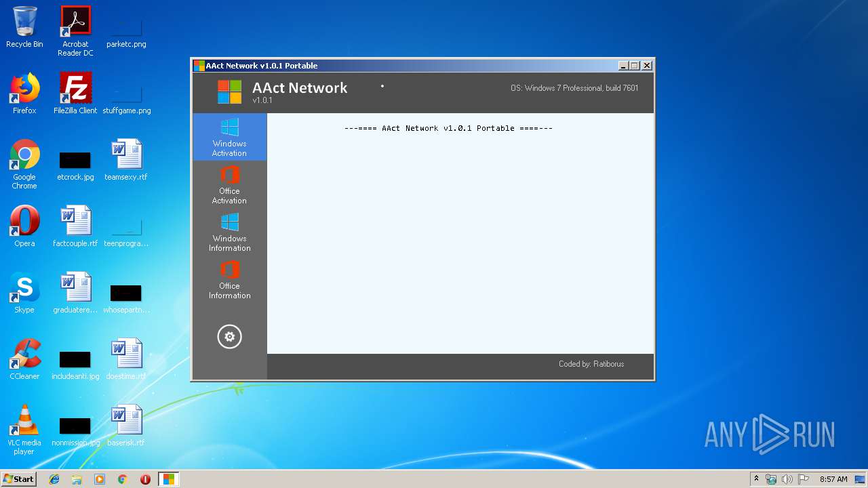Select Skype desktop shortcut
This screenshot has height=488, width=868.
click(24, 293)
